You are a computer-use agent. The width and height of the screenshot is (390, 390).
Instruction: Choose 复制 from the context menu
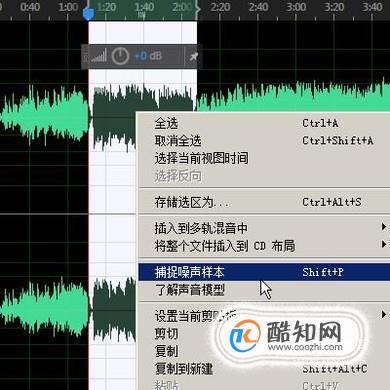coord(166,351)
